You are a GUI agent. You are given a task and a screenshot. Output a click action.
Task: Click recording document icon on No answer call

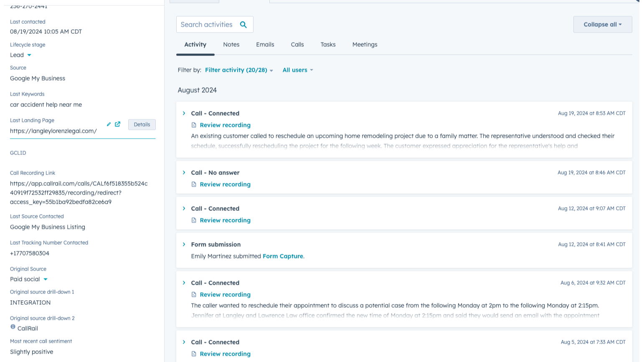point(194,185)
